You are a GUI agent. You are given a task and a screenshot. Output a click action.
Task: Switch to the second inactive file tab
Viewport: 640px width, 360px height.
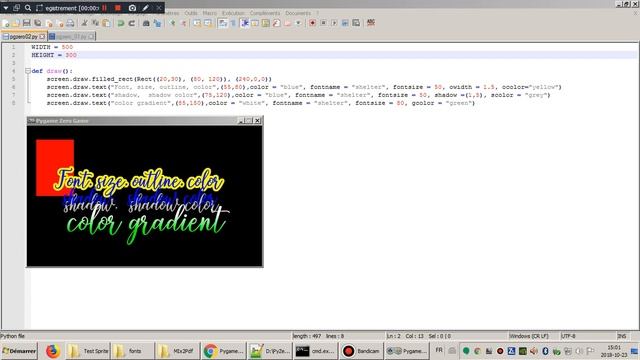coord(72,37)
